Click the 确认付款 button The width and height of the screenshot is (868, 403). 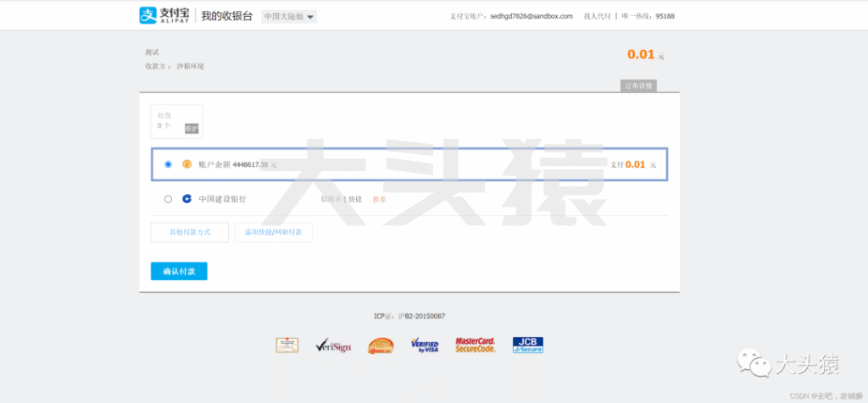click(x=179, y=272)
